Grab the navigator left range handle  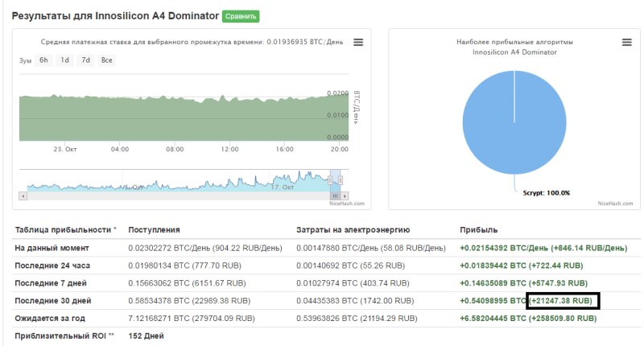coord(330,180)
